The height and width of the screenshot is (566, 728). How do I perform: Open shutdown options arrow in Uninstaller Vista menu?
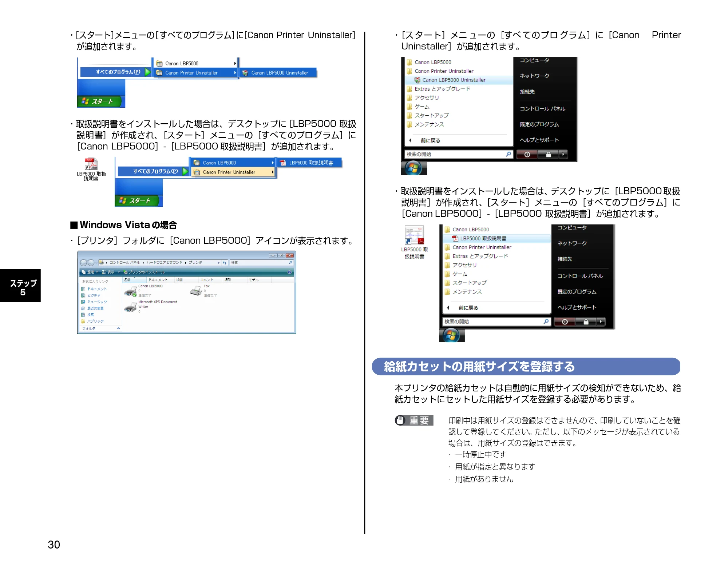coord(563,155)
